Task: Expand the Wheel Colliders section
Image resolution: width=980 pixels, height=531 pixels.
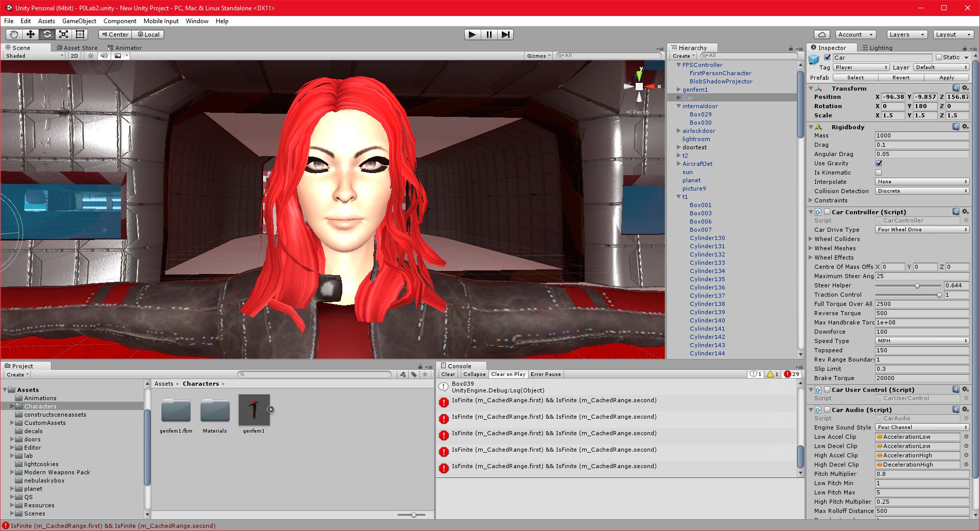Action: (x=837, y=239)
